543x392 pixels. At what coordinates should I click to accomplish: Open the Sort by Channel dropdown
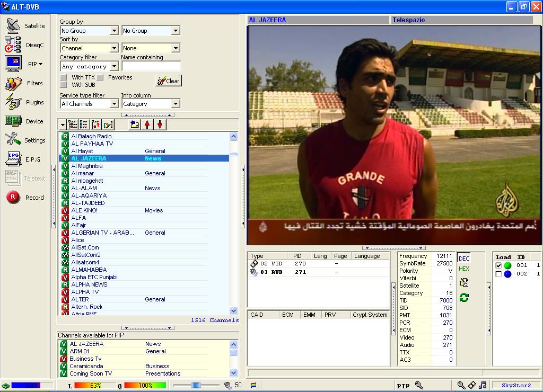point(115,48)
